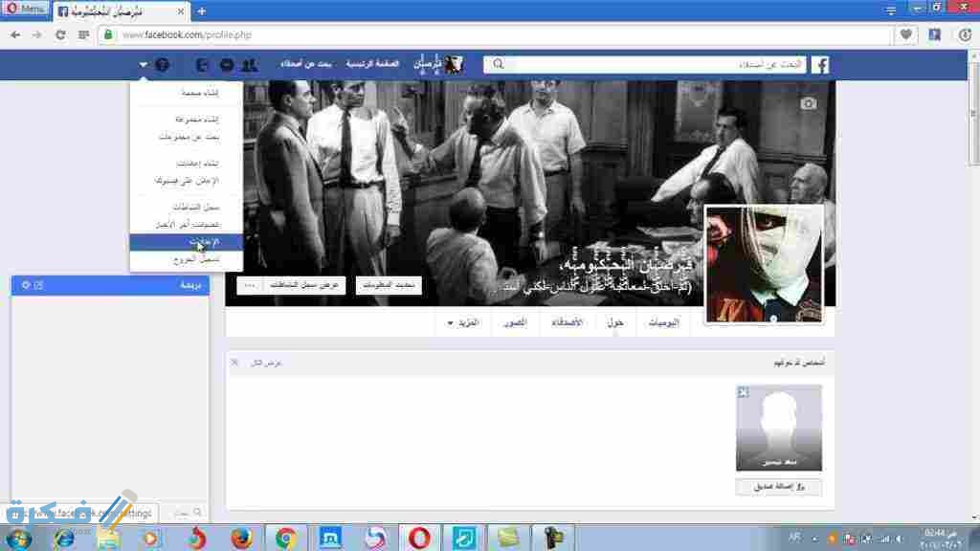Reload the page with the refresh icon

(60, 35)
